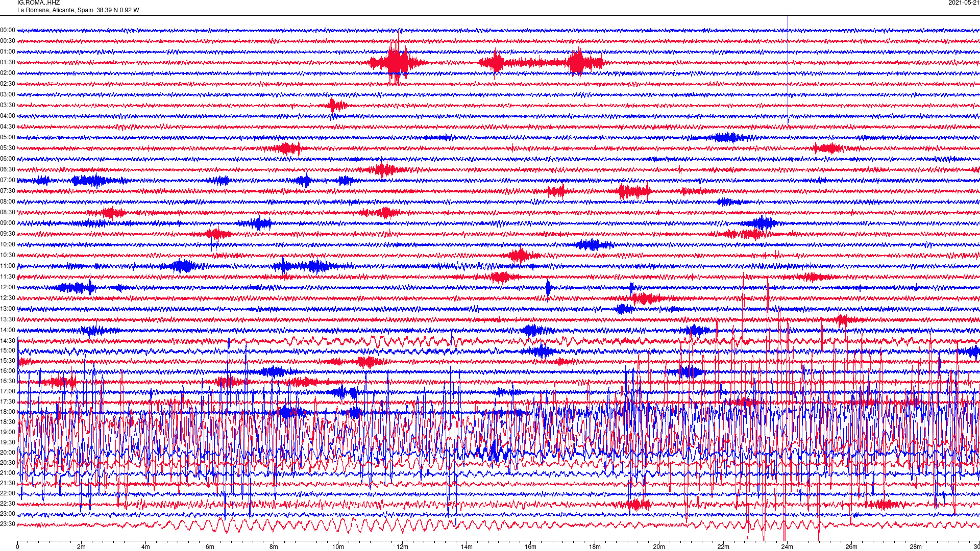
Task: Click the IG.ROMA..HHZ station code title
Action: pyautogui.click(x=38, y=3)
